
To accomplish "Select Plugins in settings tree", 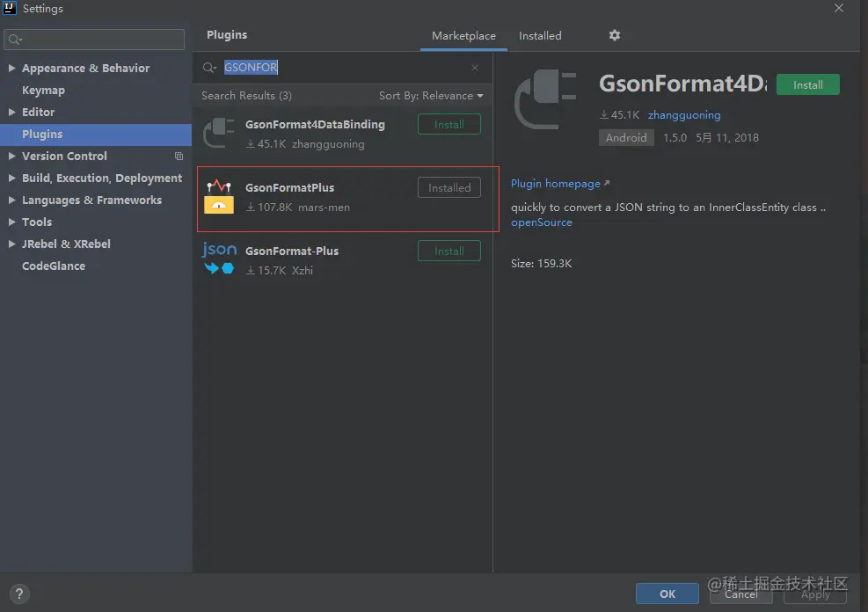I will point(42,135).
